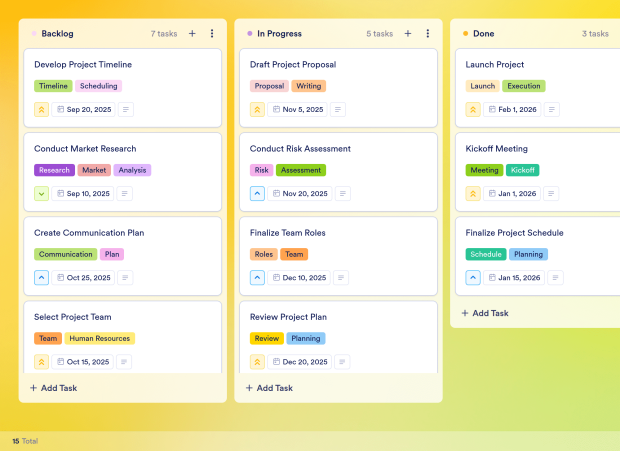Image resolution: width=620 pixels, height=451 pixels.
Task: Select the Done column header label
Action: [484, 34]
